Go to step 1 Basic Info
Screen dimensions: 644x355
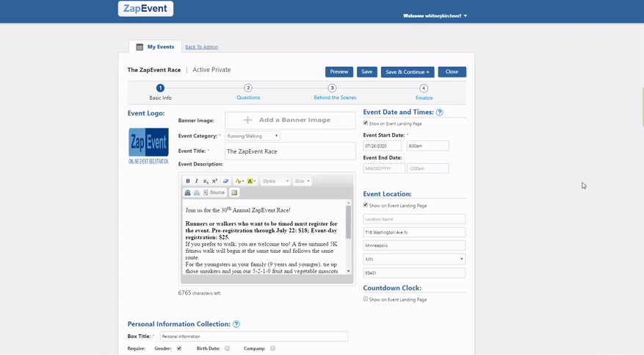click(160, 92)
